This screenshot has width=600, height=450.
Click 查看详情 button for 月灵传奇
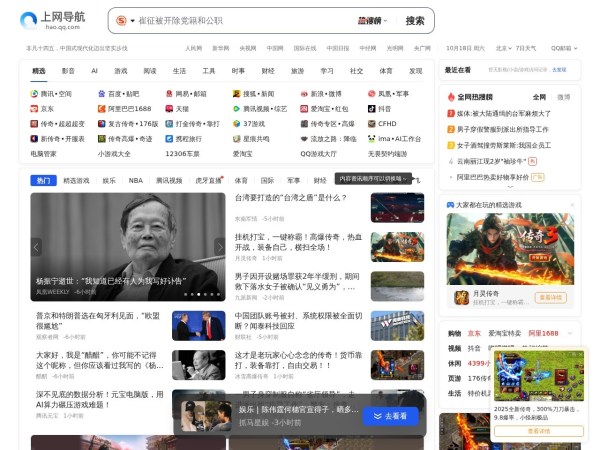[551, 298]
